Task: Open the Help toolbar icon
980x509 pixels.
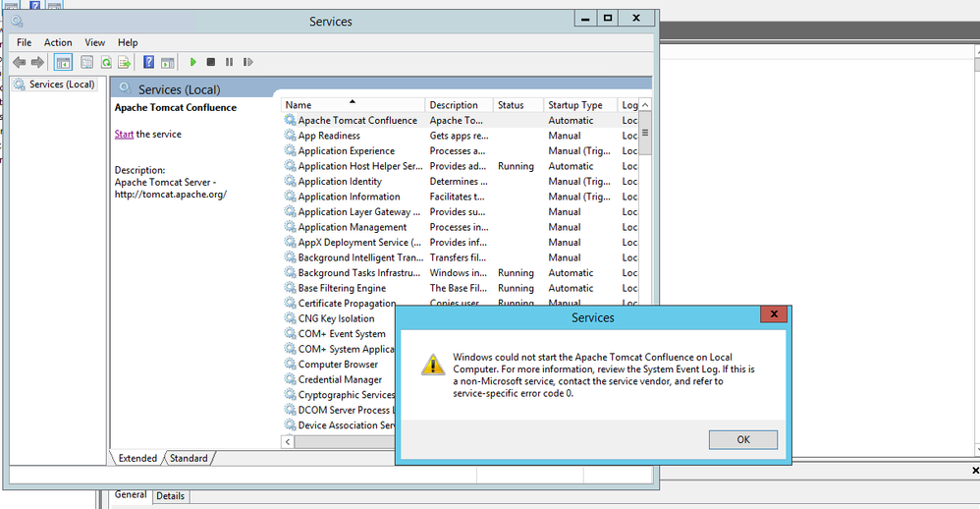Action: [148, 62]
